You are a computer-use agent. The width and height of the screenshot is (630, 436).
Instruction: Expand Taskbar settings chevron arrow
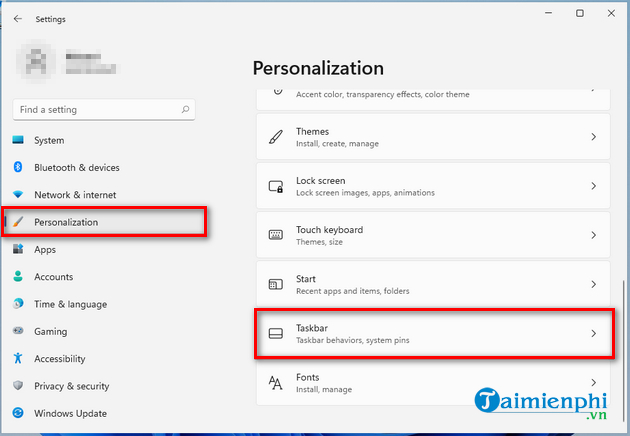pyautogui.click(x=593, y=334)
